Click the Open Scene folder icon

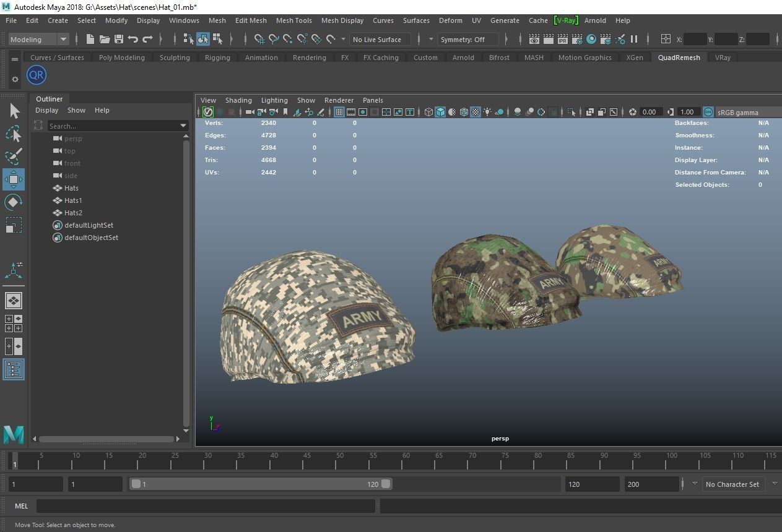(x=105, y=39)
